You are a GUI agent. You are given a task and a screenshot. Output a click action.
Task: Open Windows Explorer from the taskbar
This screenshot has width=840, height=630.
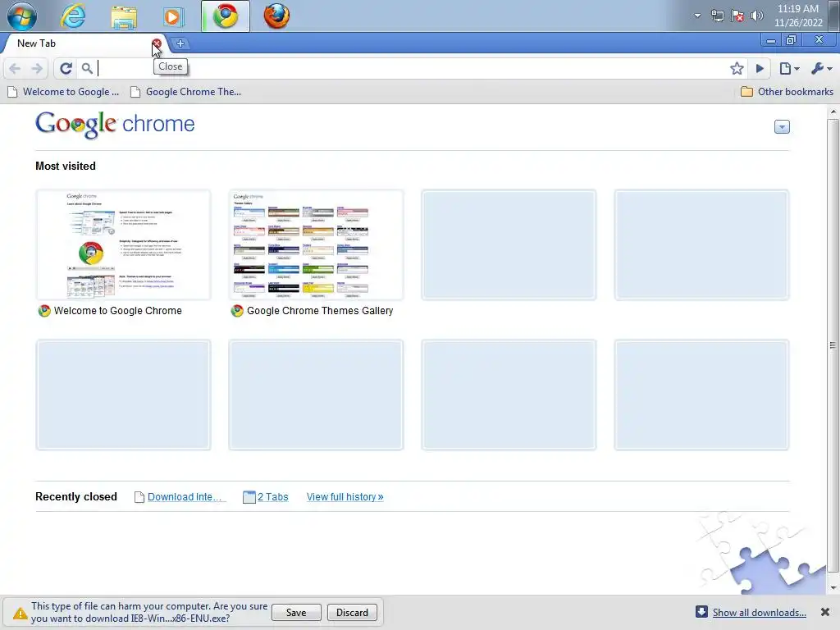click(x=124, y=16)
